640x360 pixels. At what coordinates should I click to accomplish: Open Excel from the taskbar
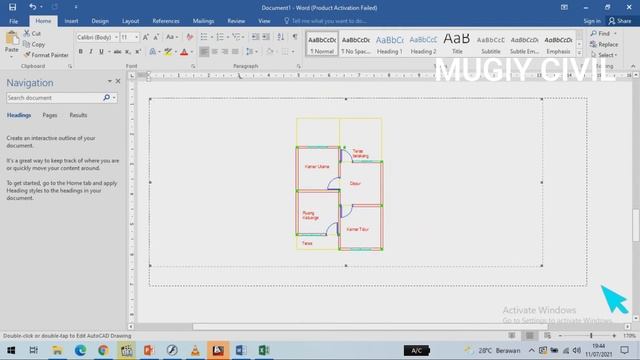pyautogui.click(x=264, y=350)
